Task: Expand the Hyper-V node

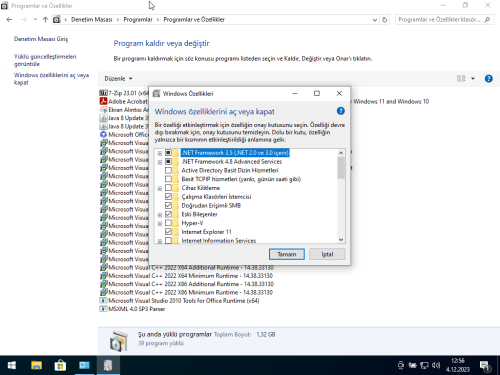Action: point(160,224)
